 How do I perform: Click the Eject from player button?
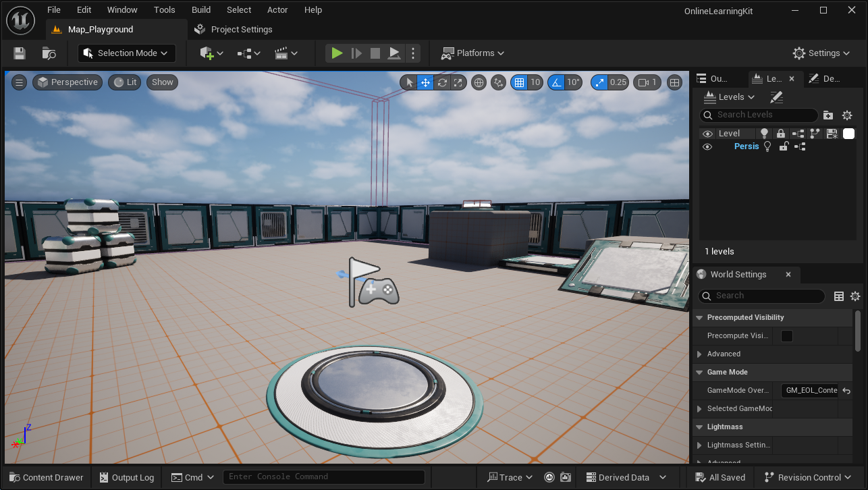(x=395, y=53)
